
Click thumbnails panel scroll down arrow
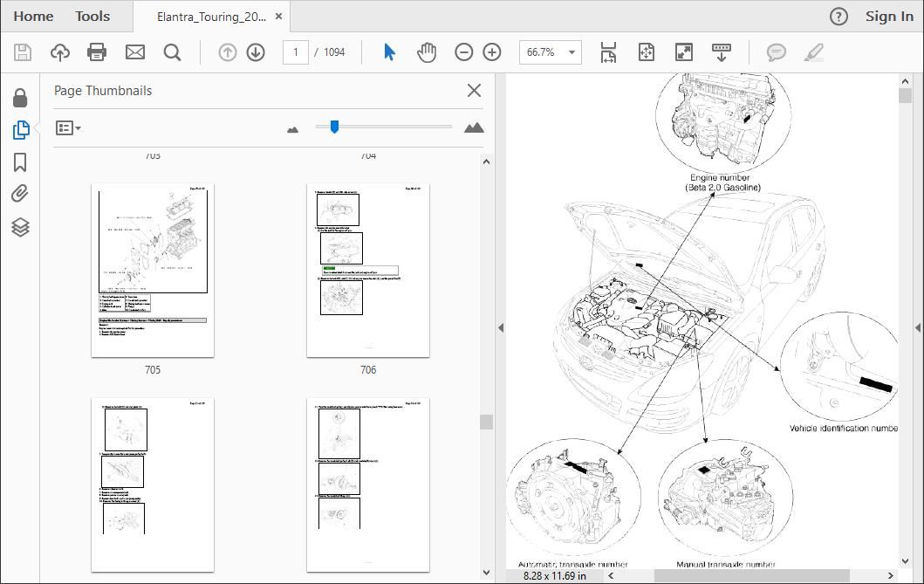[486, 572]
